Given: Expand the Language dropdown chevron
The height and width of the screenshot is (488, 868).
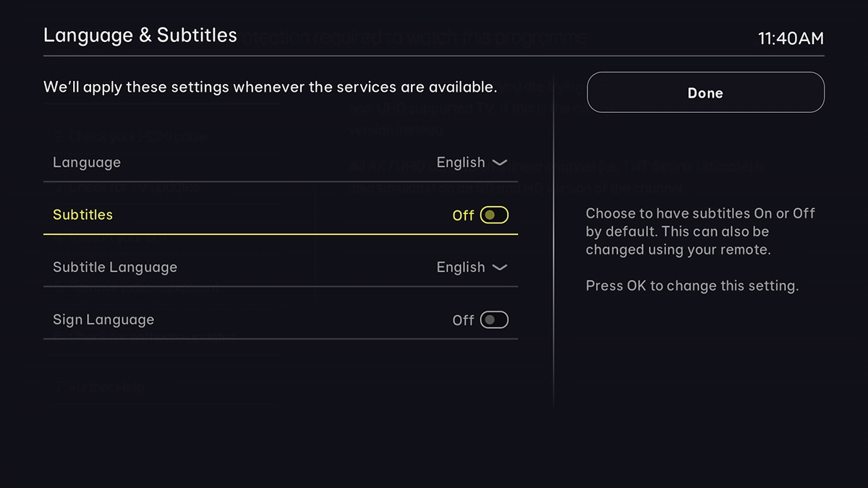Looking at the screenshot, I should [500, 163].
